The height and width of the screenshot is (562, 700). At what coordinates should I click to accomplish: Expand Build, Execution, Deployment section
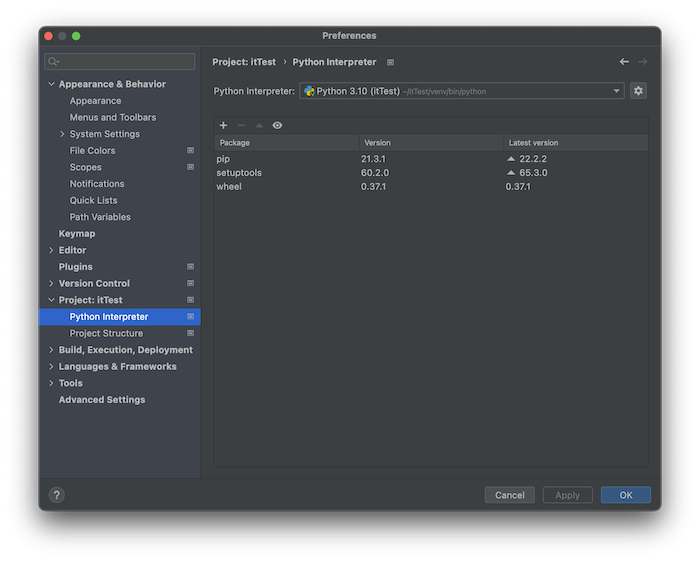[x=51, y=350]
